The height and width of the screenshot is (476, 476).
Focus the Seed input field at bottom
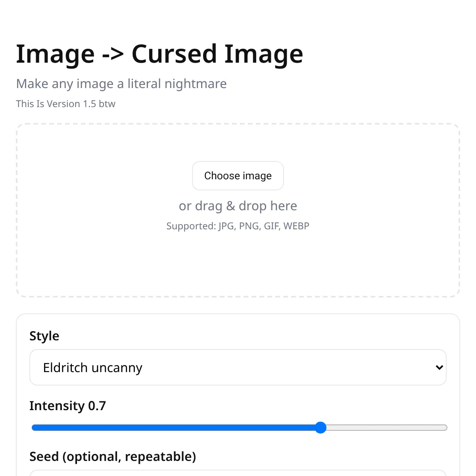pos(238,473)
